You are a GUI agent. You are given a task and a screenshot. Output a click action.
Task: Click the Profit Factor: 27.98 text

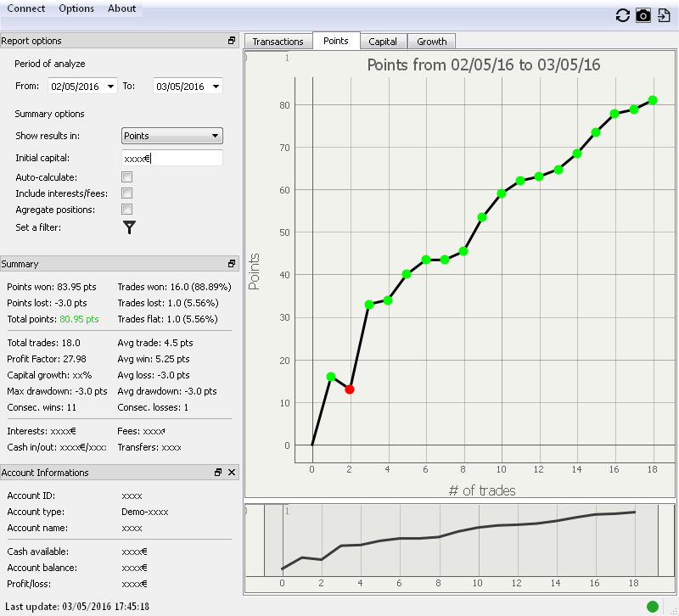(47, 359)
